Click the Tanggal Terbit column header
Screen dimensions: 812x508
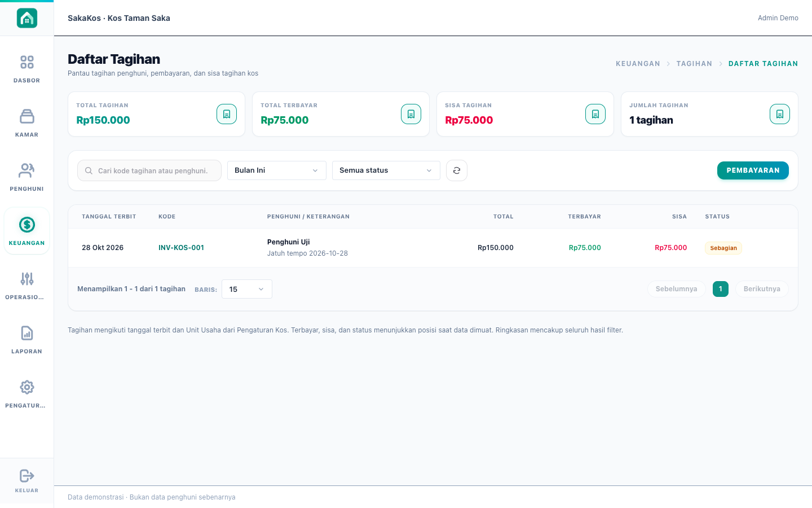pos(109,217)
